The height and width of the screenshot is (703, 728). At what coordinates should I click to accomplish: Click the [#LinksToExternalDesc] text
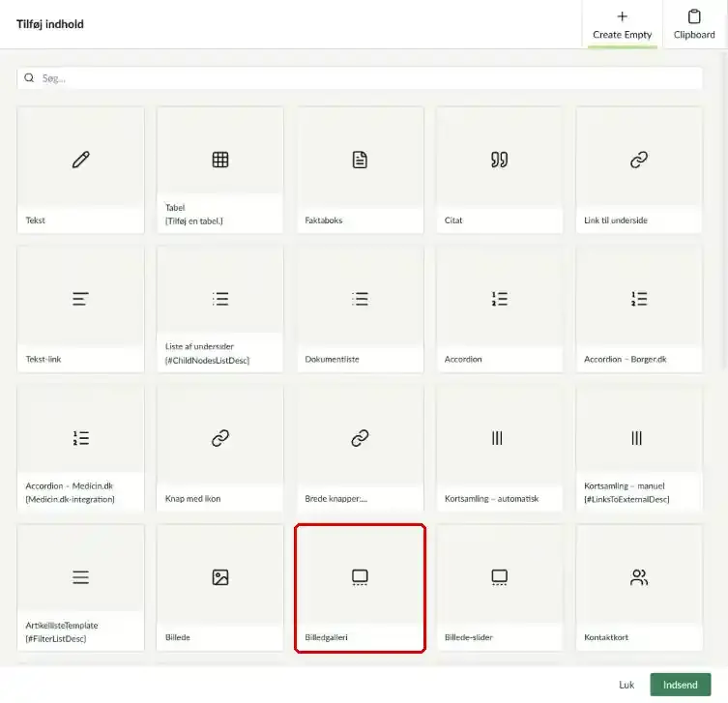(x=626, y=499)
